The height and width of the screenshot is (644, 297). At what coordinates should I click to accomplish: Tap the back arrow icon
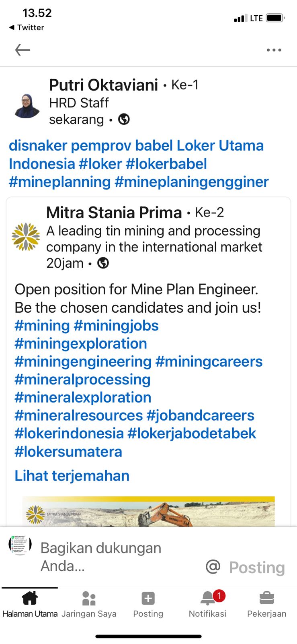tap(23, 50)
